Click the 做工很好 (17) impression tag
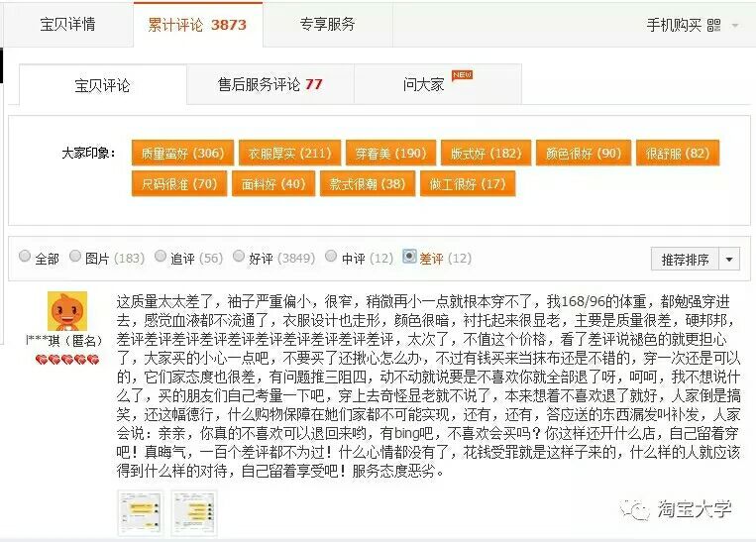Viewport: 756px width, 542px height. [467, 184]
